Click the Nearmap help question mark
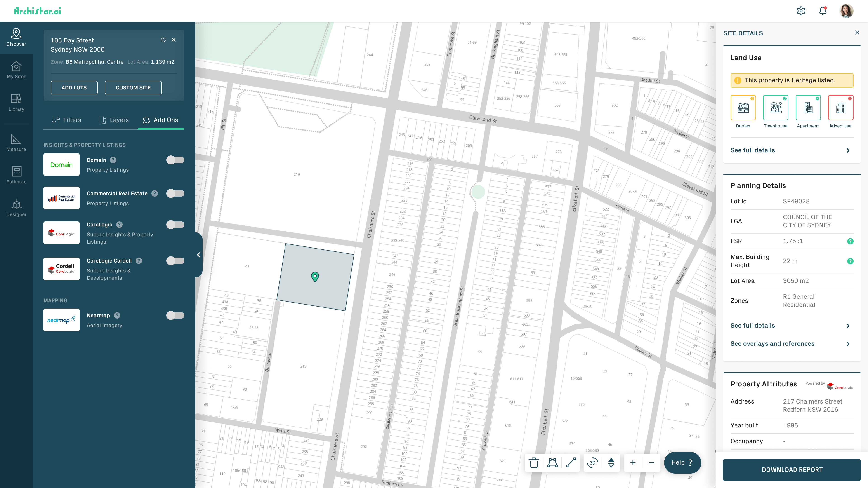Screen dimensions: 868x488 (x=117, y=316)
